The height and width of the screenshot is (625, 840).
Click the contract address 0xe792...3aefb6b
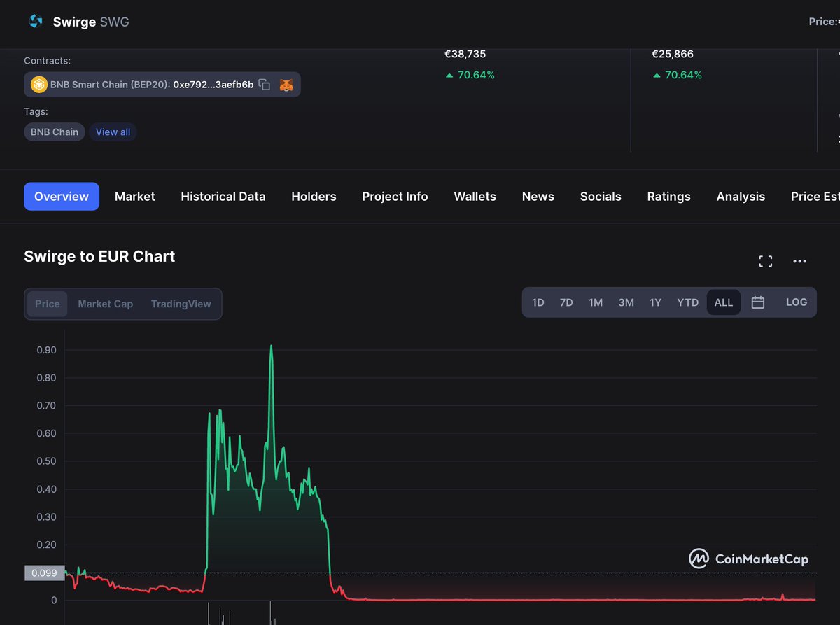tap(213, 85)
